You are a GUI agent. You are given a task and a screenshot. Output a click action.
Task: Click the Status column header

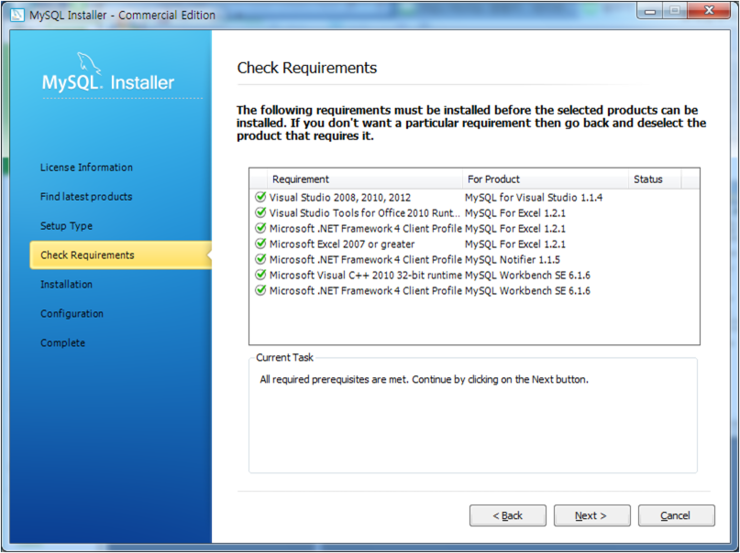tap(655, 179)
